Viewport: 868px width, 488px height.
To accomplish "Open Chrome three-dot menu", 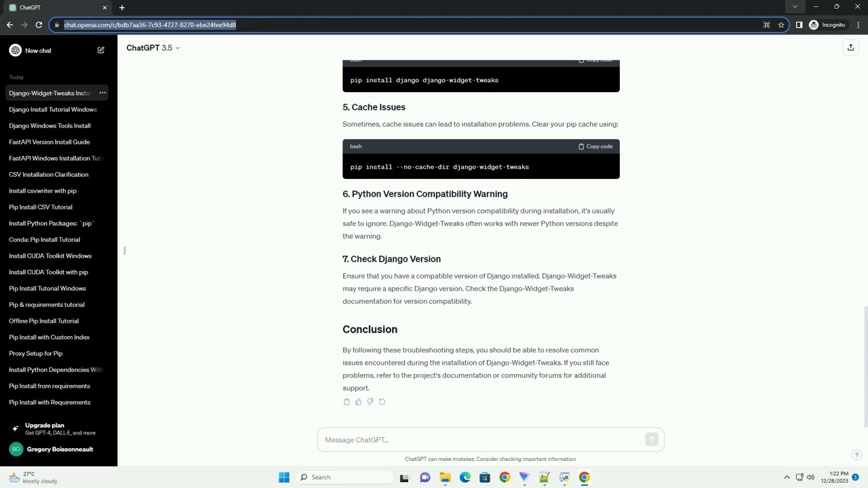I will pos(858,25).
